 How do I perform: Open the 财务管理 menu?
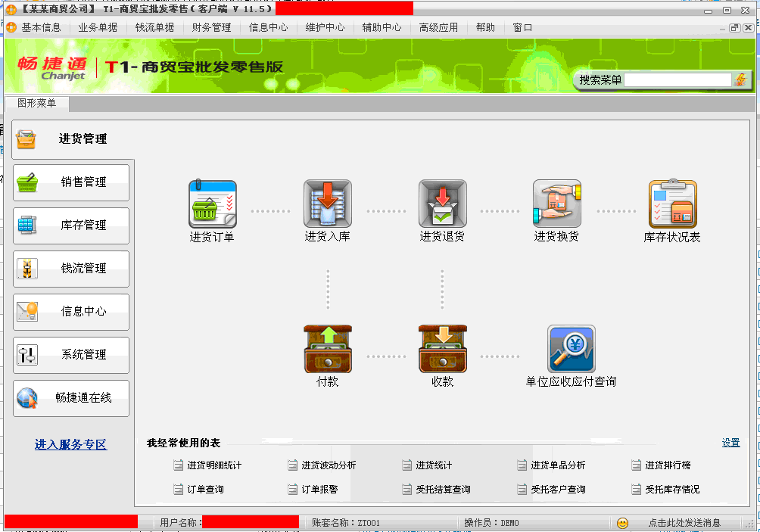click(211, 27)
